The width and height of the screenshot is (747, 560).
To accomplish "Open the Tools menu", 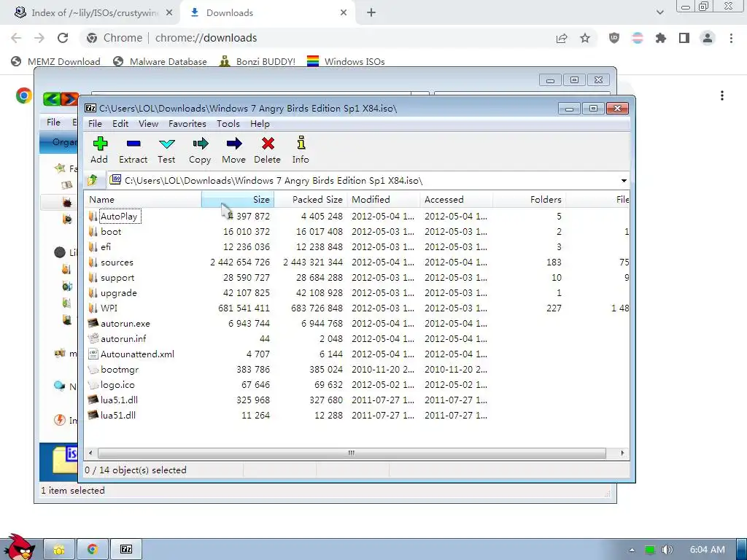I will click(x=228, y=124).
